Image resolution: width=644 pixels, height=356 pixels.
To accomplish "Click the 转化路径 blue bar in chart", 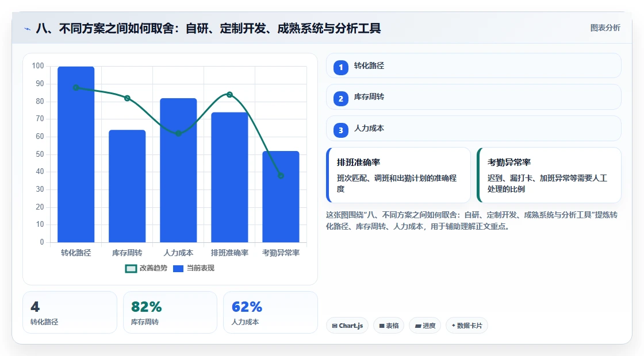I will click(x=76, y=154).
